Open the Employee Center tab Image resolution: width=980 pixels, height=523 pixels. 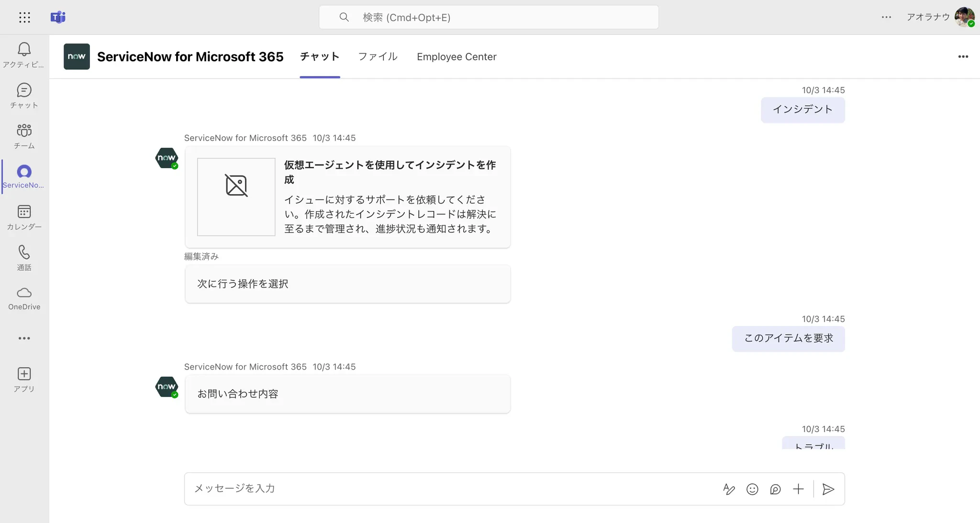click(457, 56)
